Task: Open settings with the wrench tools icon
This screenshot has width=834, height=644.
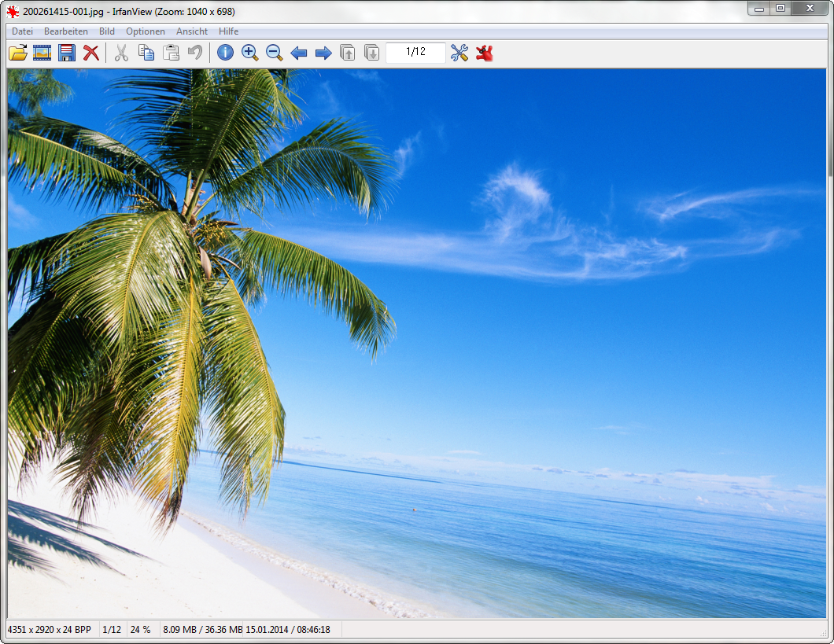Action: pos(459,53)
